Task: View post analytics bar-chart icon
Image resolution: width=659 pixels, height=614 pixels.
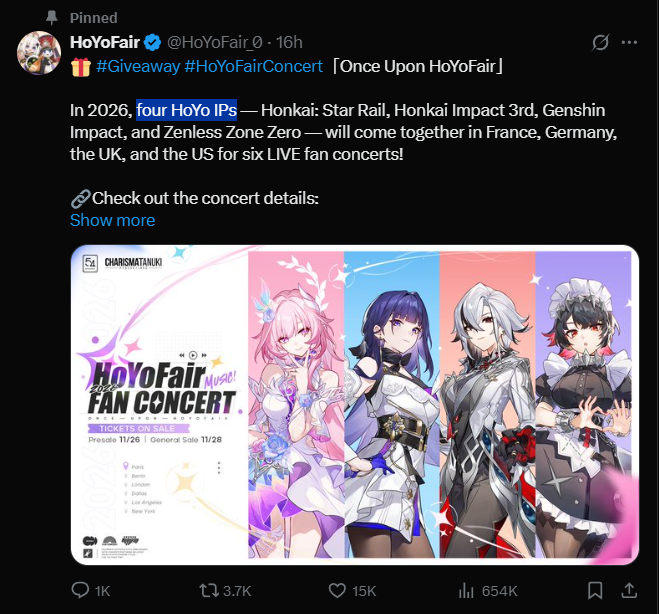Action: (466, 590)
